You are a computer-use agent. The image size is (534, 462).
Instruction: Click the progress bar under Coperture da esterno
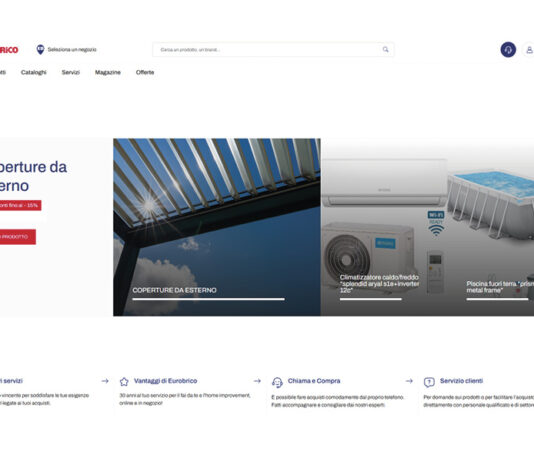pos(208,299)
